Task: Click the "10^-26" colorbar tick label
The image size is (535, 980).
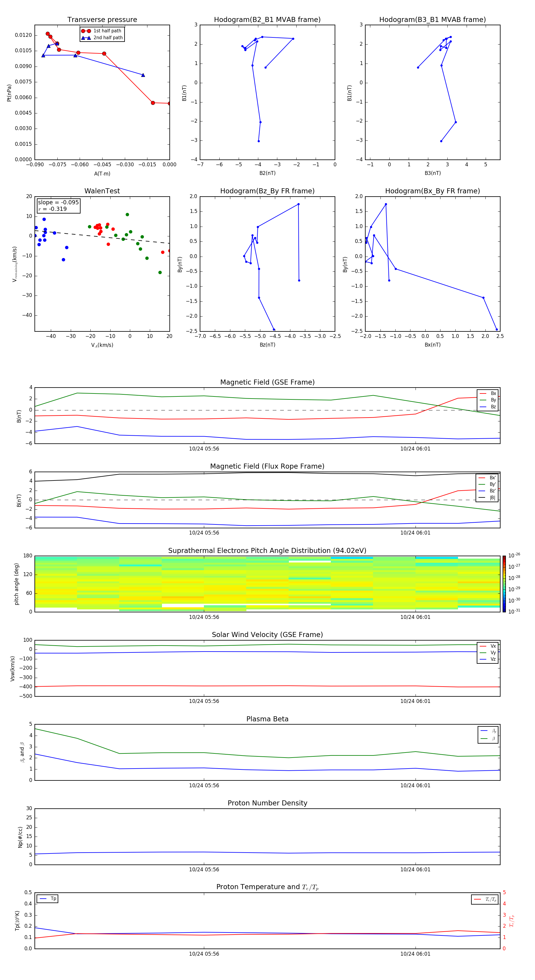Action: coord(514,556)
